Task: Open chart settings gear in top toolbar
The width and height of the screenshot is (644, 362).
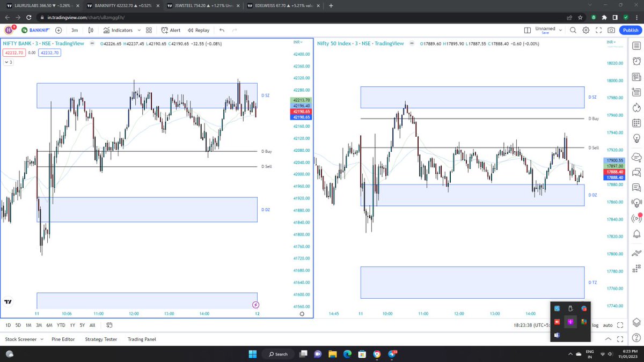Action: click(586, 31)
